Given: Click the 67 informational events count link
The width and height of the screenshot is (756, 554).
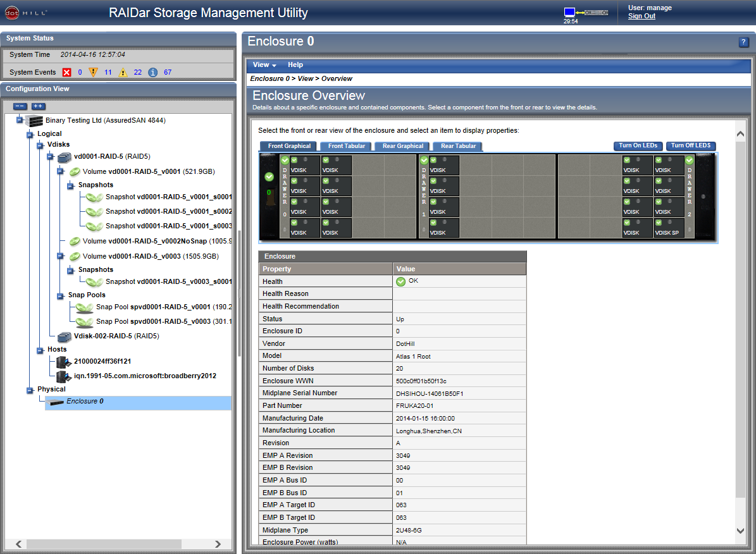Looking at the screenshot, I should coord(168,72).
